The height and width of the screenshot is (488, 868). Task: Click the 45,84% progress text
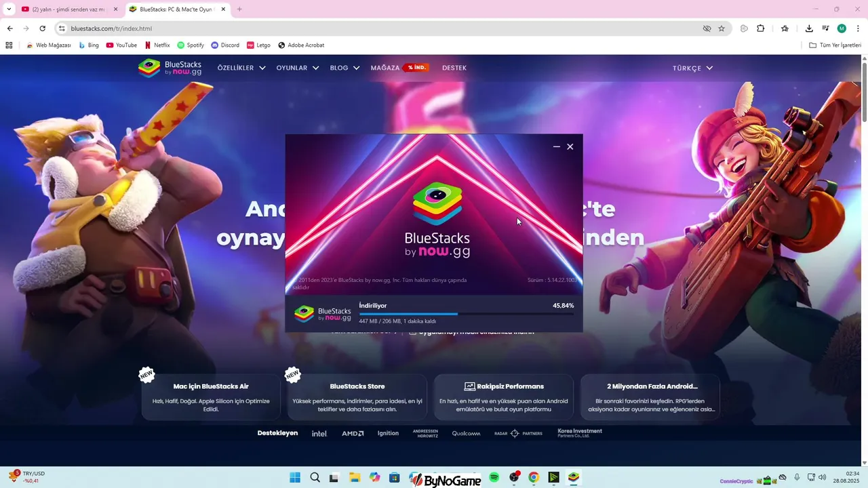pyautogui.click(x=563, y=306)
